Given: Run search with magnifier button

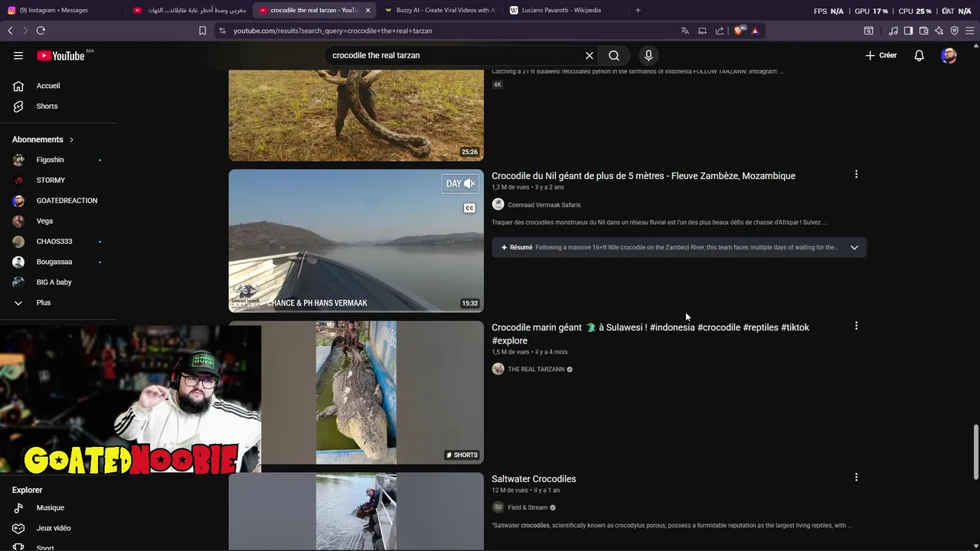Looking at the screenshot, I should pyautogui.click(x=614, y=55).
